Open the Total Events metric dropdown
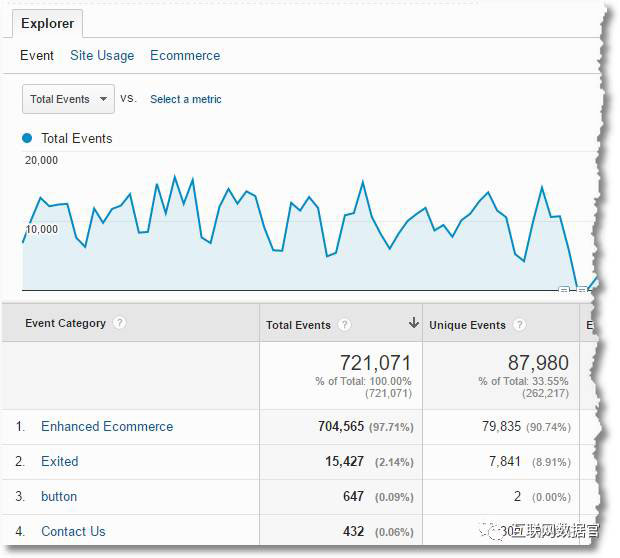 pyautogui.click(x=68, y=99)
